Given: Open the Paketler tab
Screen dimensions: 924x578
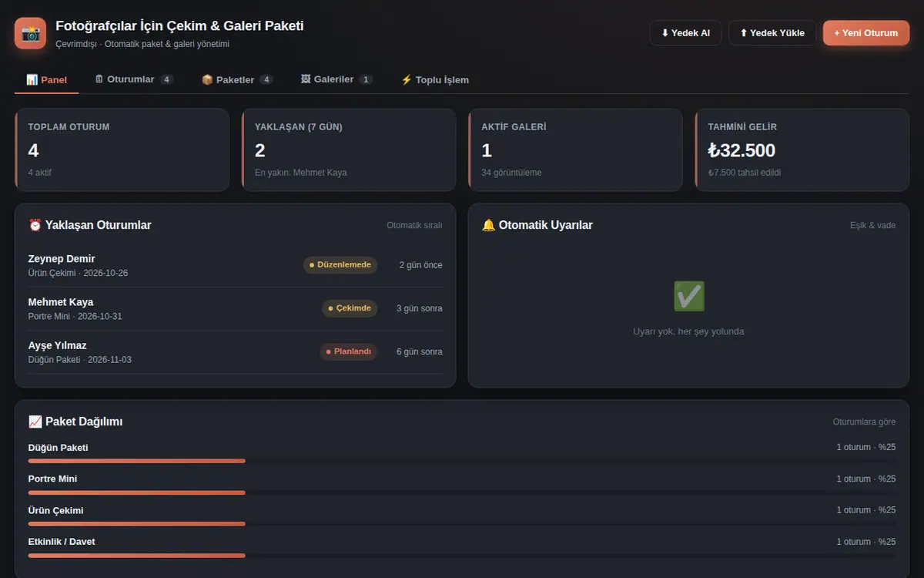Looking at the screenshot, I should (x=237, y=79).
